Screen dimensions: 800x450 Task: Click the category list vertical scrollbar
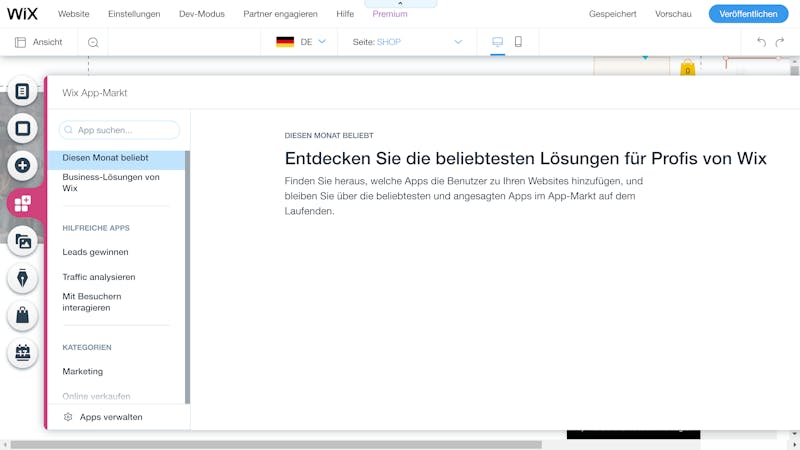[187, 277]
